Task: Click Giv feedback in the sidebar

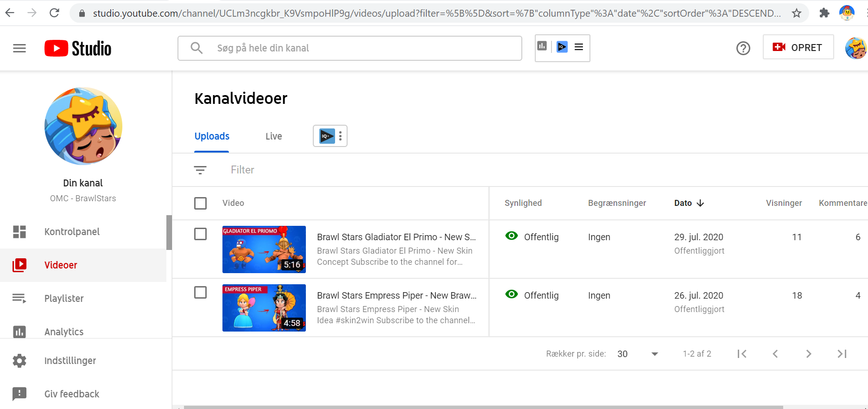Action: click(83, 394)
